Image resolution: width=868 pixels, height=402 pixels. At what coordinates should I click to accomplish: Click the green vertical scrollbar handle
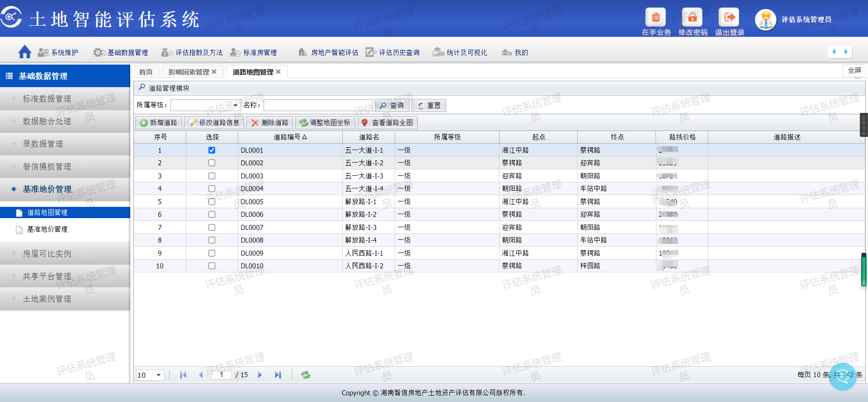863,270
